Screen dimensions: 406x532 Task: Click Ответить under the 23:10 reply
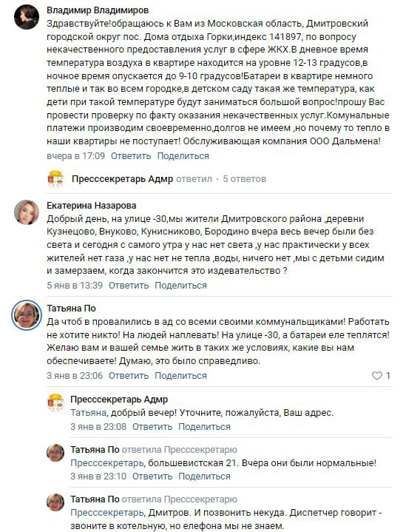(x=152, y=477)
